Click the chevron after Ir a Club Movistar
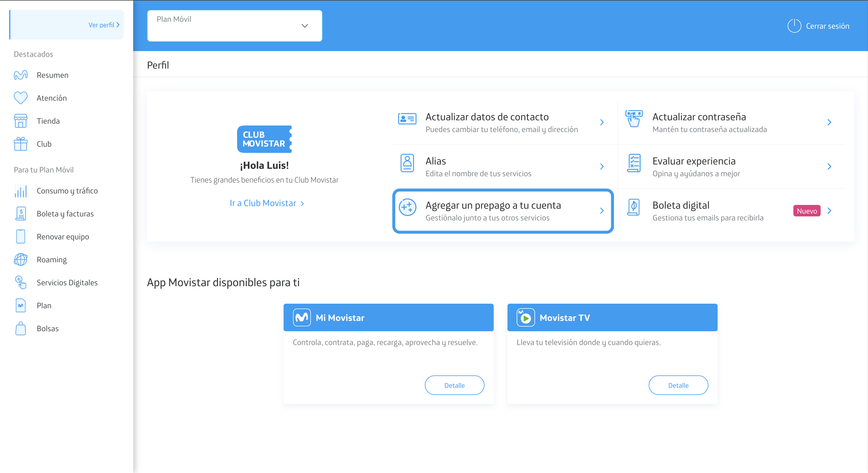Viewport: 868px width, 473px height. click(302, 203)
